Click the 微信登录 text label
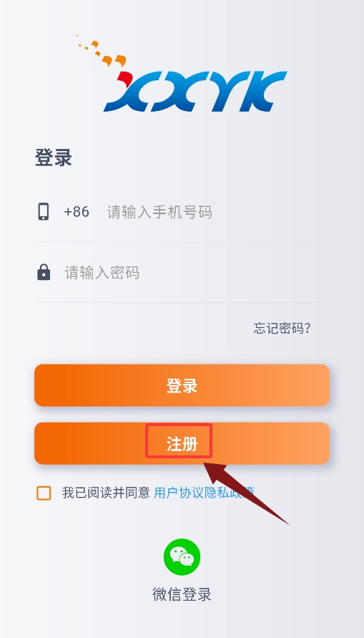Screen dimensions: 364x638 click(x=182, y=594)
